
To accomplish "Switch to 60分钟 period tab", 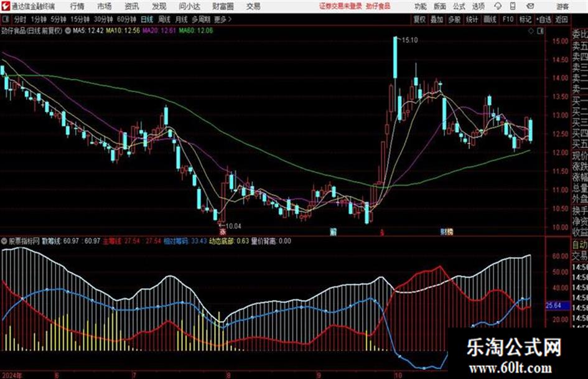I will pos(126,19).
